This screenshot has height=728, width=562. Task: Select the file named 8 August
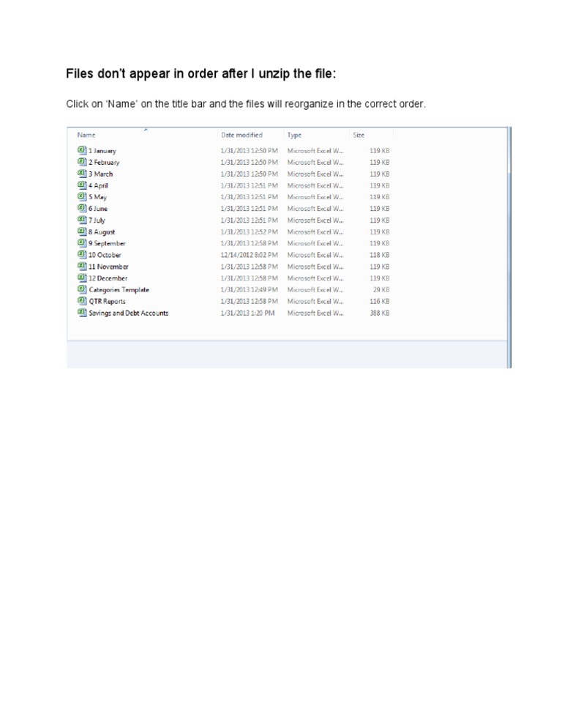click(102, 232)
